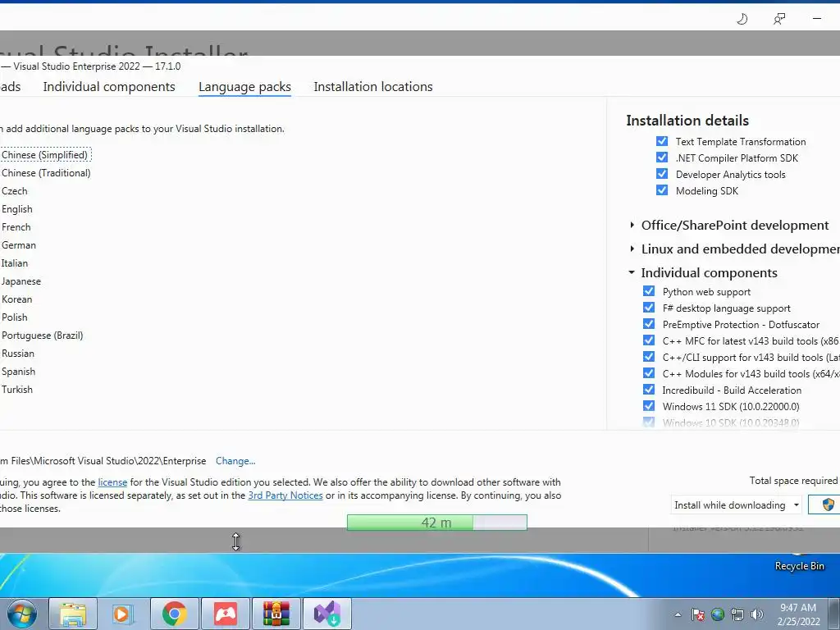Open the red game controller app in the taskbar

226,614
